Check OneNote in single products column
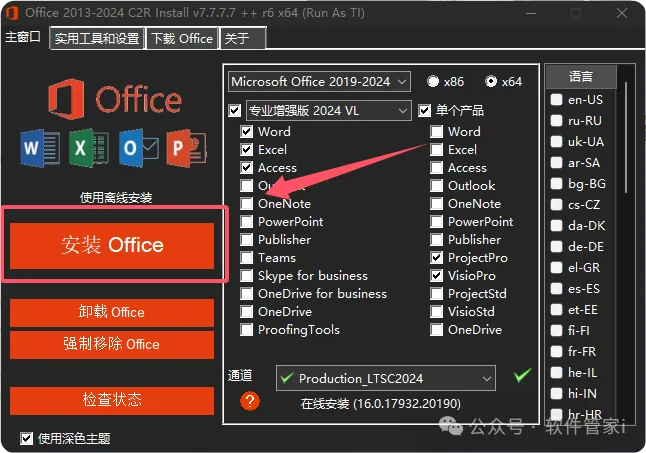The width and height of the screenshot is (646, 453). coord(437,203)
